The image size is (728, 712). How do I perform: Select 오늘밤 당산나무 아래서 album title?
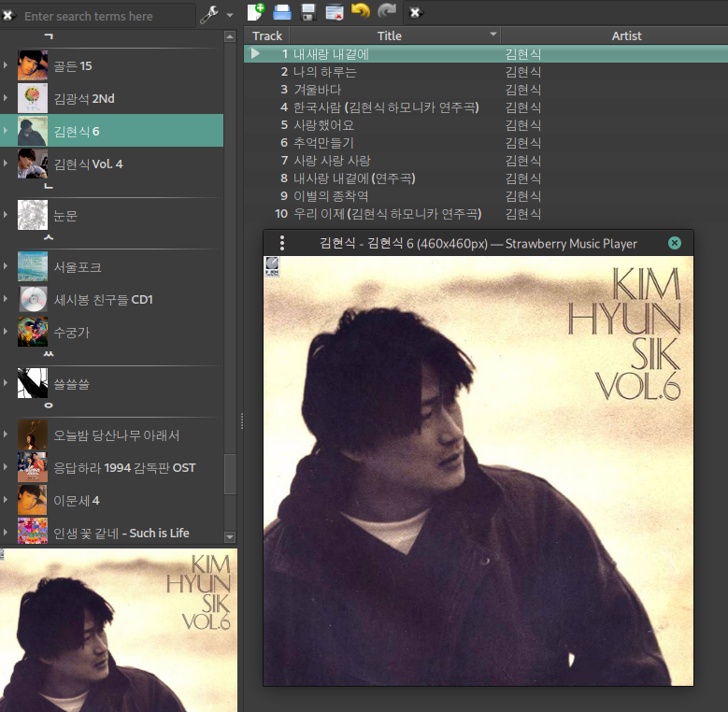click(117, 435)
